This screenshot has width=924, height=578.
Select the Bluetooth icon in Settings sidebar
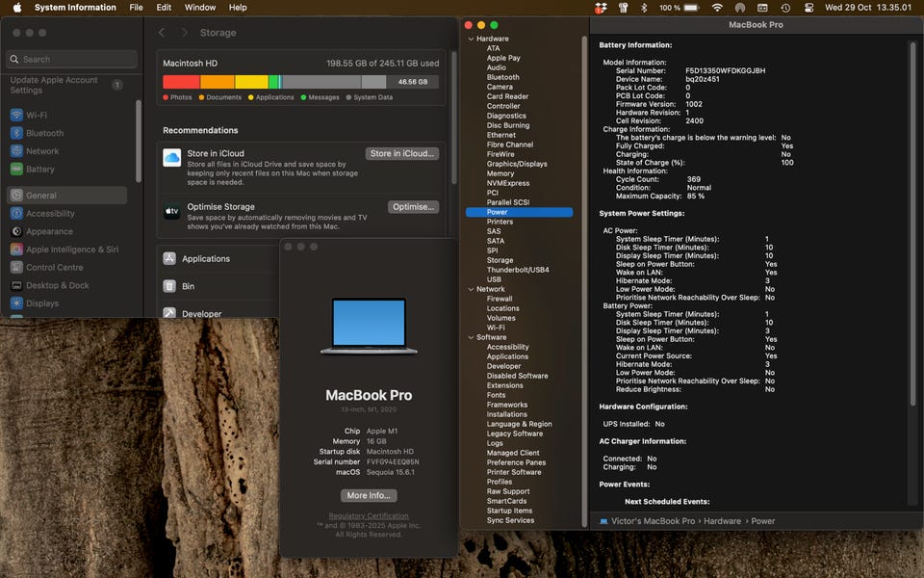[x=16, y=133]
